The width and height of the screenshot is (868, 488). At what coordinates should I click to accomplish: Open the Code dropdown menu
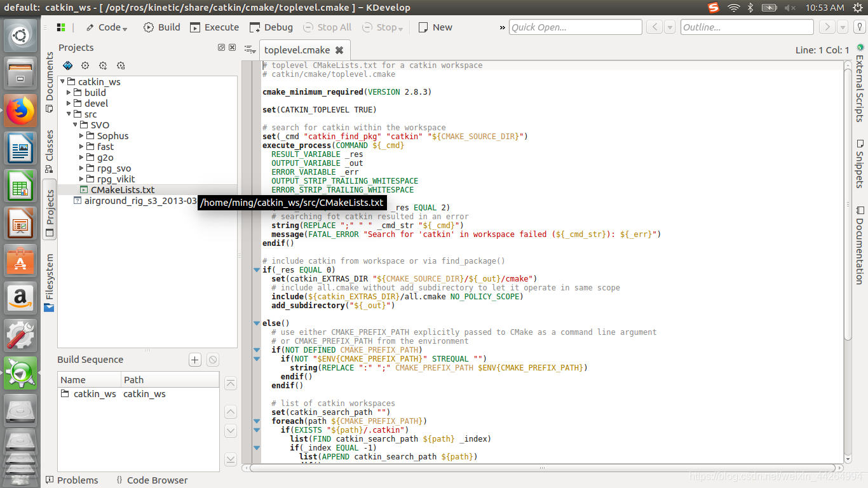pyautogui.click(x=107, y=27)
